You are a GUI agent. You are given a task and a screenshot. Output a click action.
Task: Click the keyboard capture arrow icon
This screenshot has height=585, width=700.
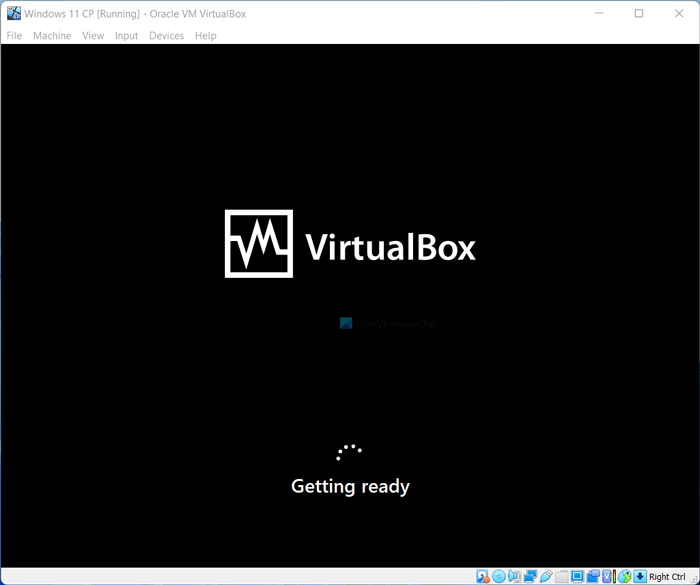pos(640,577)
